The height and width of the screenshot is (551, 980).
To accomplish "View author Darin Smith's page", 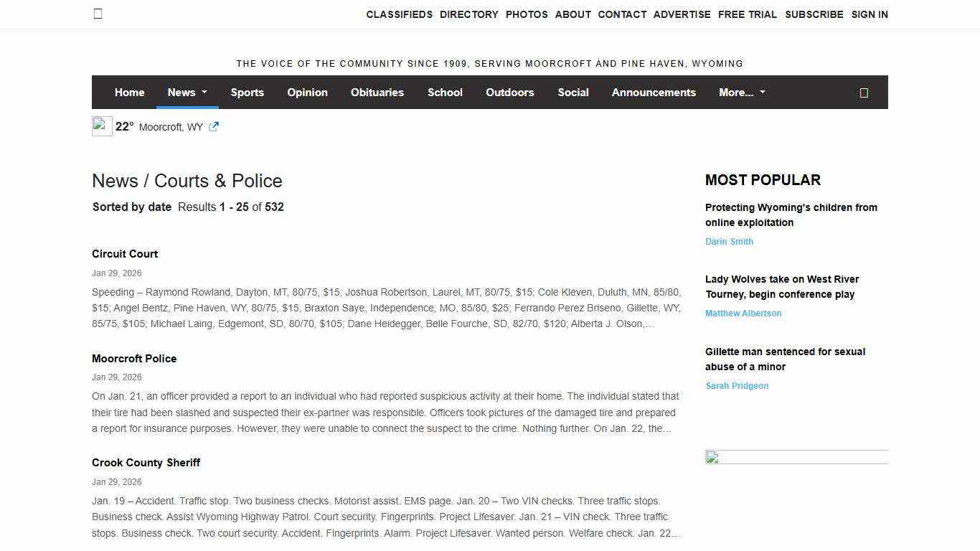I will (x=729, y=242).
